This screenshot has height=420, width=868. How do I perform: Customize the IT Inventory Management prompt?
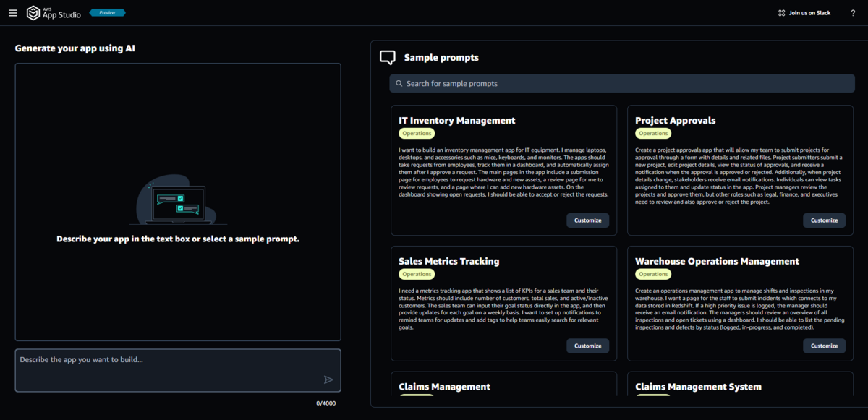tap(587, 220)
